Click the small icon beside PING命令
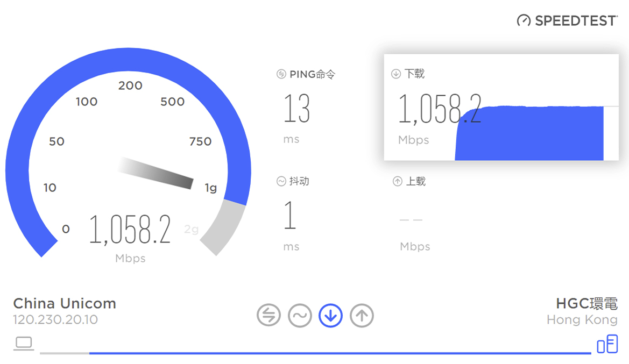Image resolution: width=629 pixels, height=364 pixels. pyautogui.click(x=281, y=74)
